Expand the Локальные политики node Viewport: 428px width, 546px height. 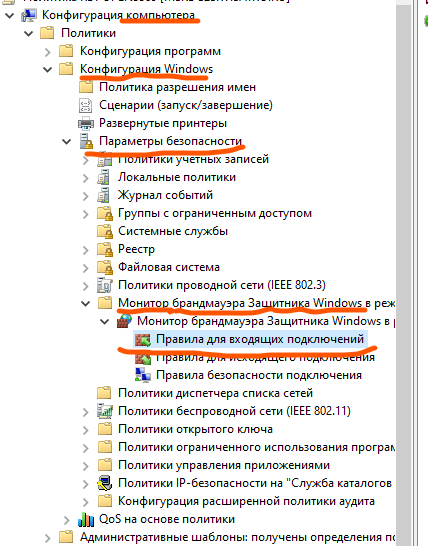86,178
